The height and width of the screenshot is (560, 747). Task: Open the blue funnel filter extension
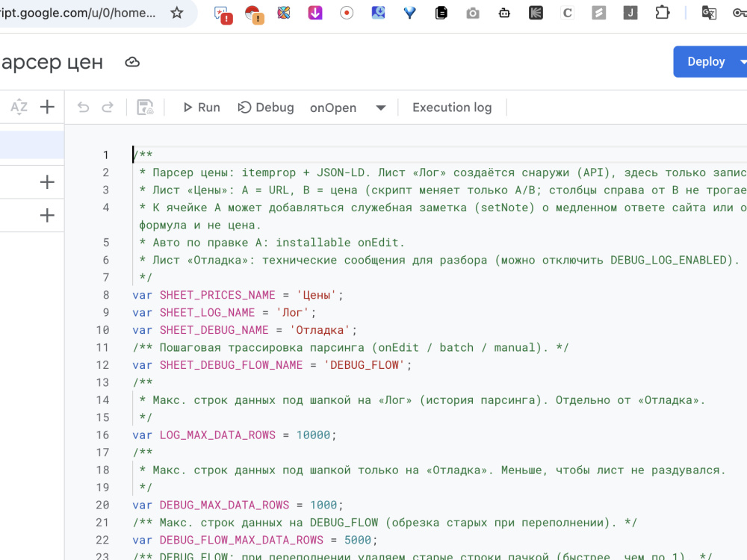click(x=409, y=13)
